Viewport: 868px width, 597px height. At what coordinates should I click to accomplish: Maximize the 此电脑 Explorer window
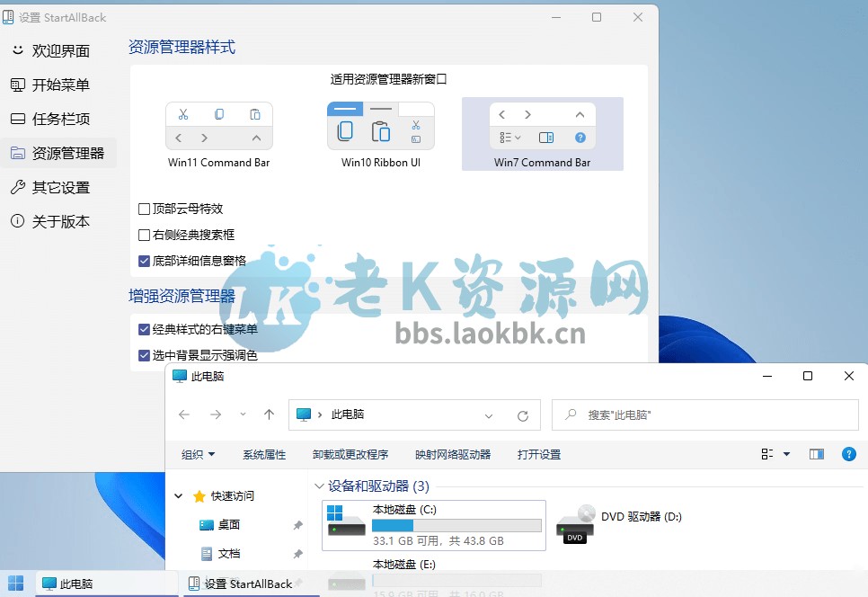(808, 376)
